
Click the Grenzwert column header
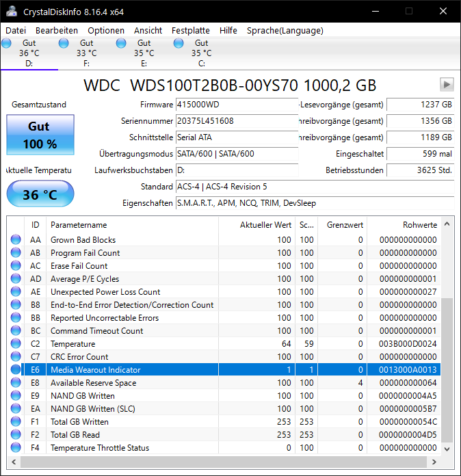(x=342, y=225)
